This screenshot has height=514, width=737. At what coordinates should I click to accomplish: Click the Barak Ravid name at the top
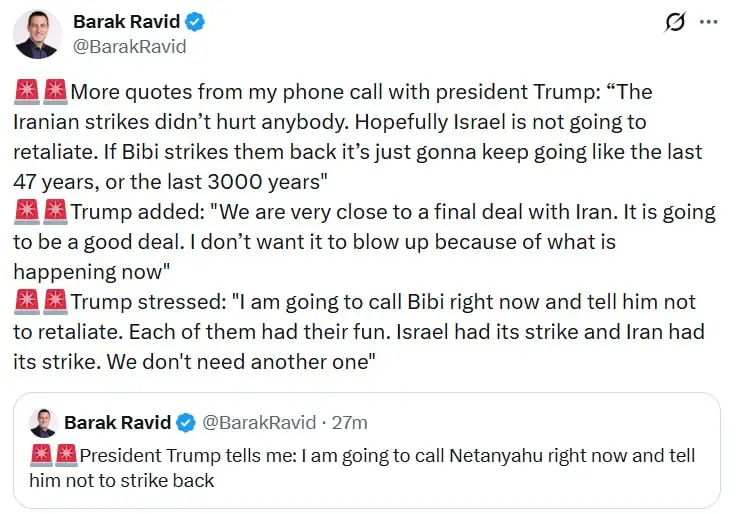click(126, 22)
